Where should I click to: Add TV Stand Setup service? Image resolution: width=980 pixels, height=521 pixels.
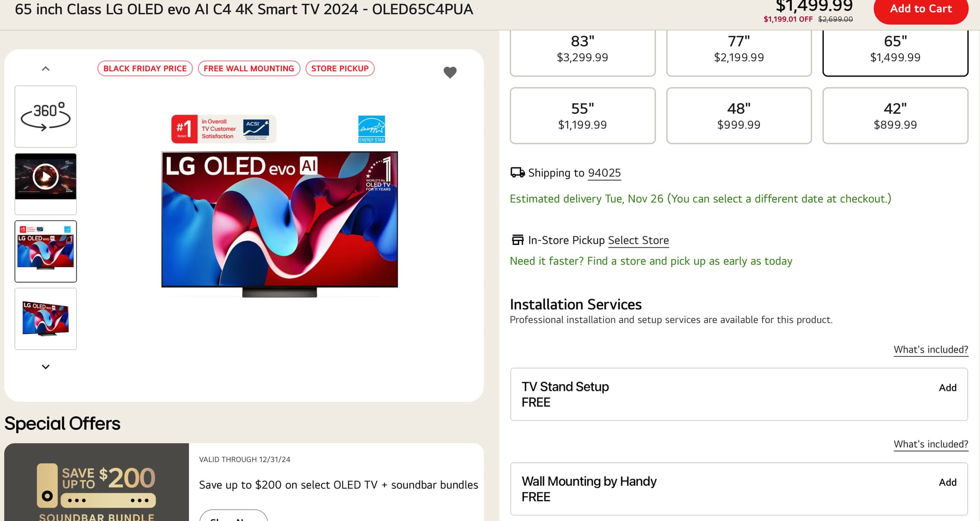tap(947, 388)
